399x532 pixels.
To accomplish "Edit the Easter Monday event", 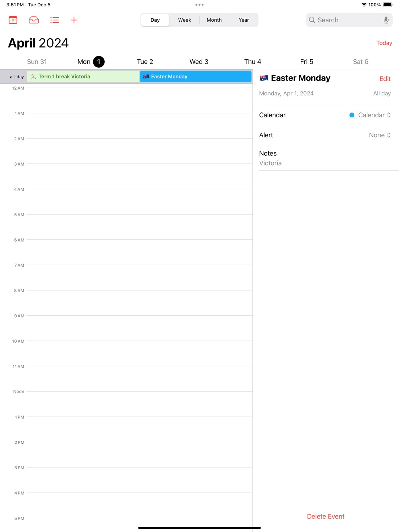I will pos(385,79).
